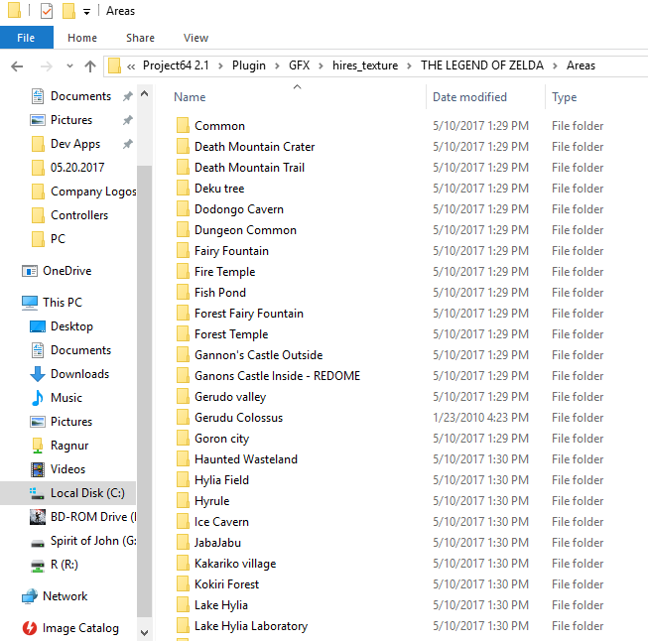Expand the chevron after GFX breadcrumb
The width and height of the screenshot is (648, 644).
coord(321,66)
